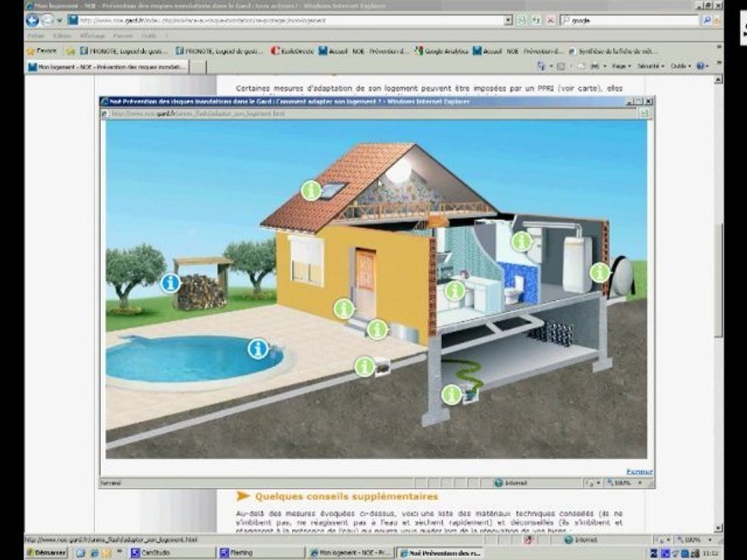Click the green info icon on the roof skylight
Screen dimensions: 747x560
click(310, 190)
